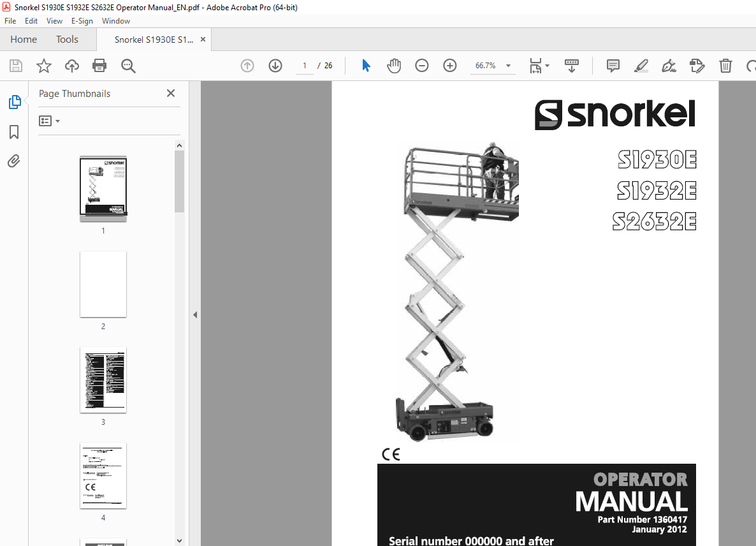The height and width of the screenshot is (546, 756).
Task: Go to the previous page with the up arrow
Action: (x=247, y=66)
